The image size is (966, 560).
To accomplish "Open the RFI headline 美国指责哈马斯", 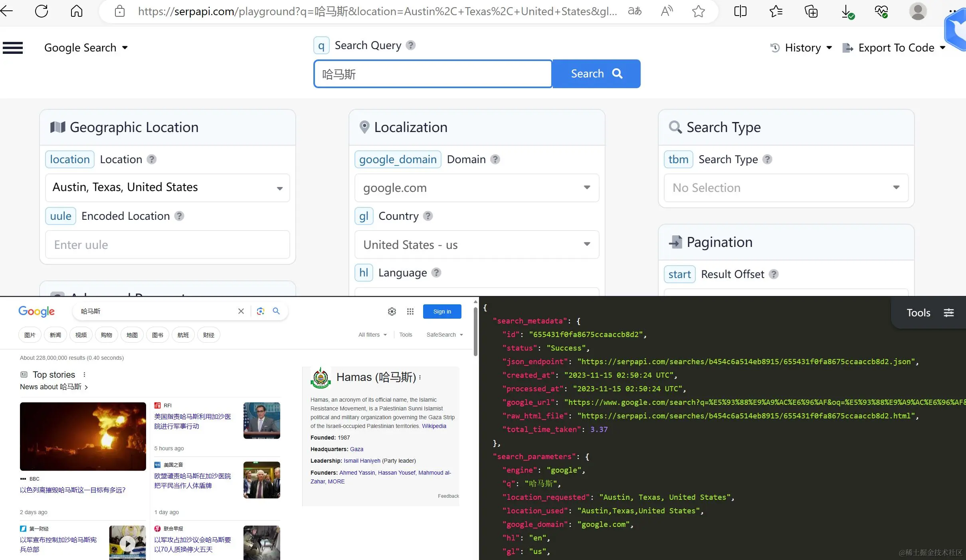I will pyautogui.click(x=192, y=421).
